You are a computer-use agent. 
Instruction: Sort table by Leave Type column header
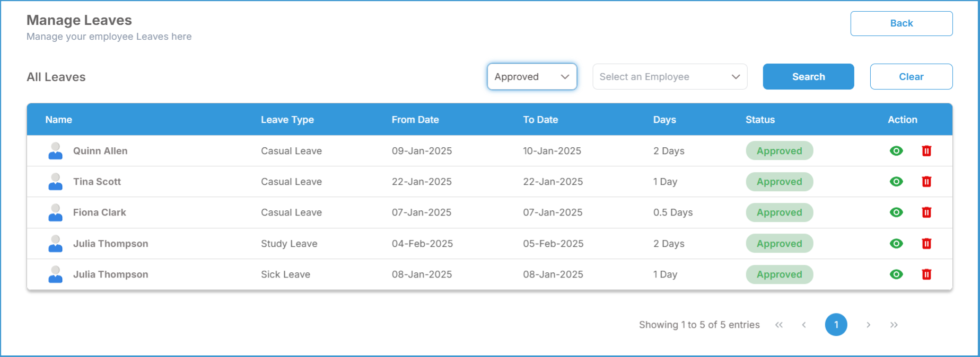coord(287,120)
